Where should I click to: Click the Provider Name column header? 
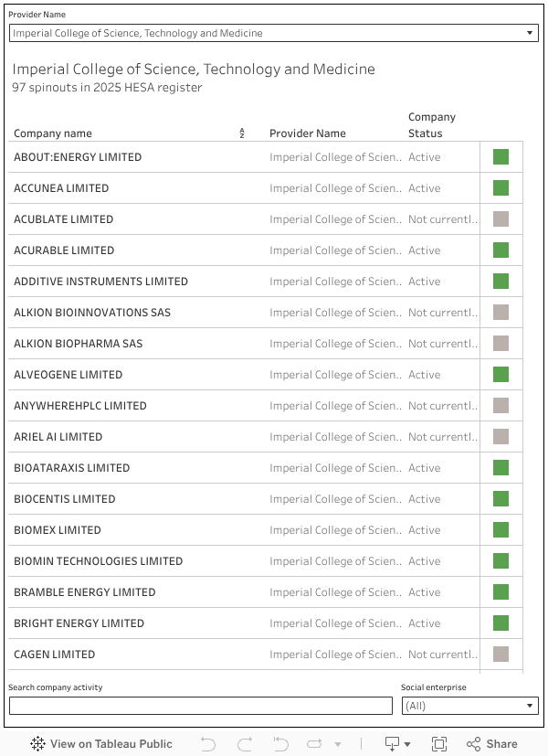(308, 133)
